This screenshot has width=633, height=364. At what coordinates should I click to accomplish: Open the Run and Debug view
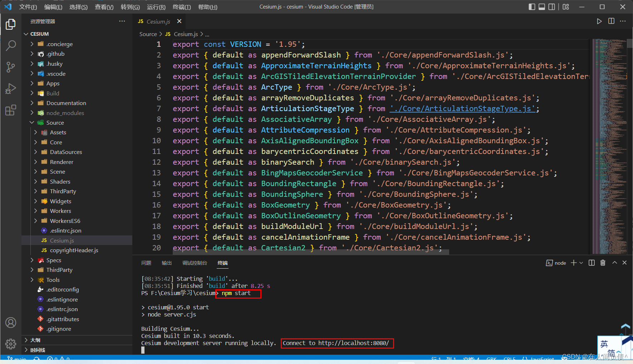pos(11,88)
